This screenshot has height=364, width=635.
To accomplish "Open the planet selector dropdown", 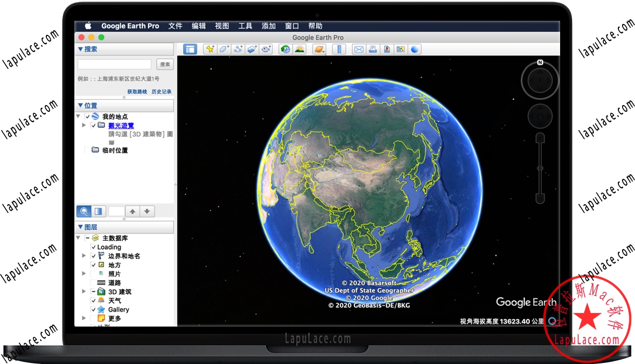I will (x=319, y=49).
